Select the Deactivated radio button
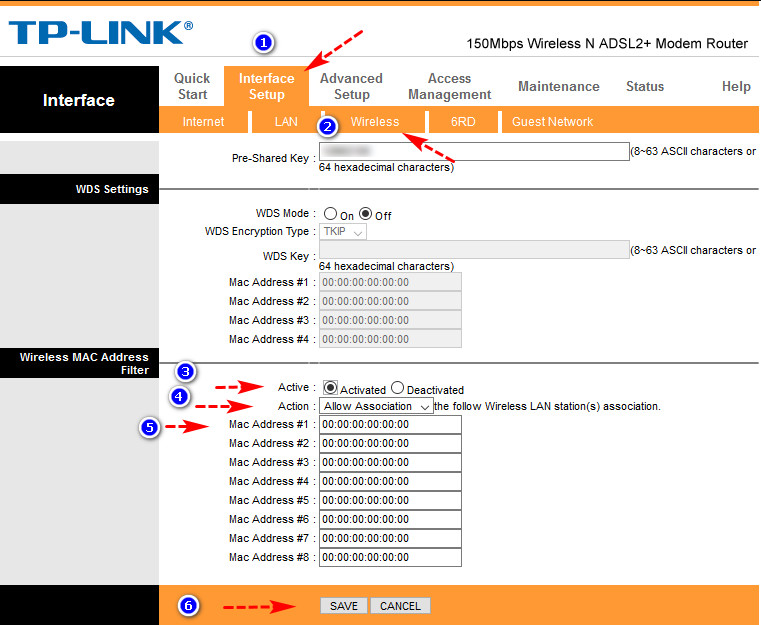761x625 pixels. click(x=397, y=388)
